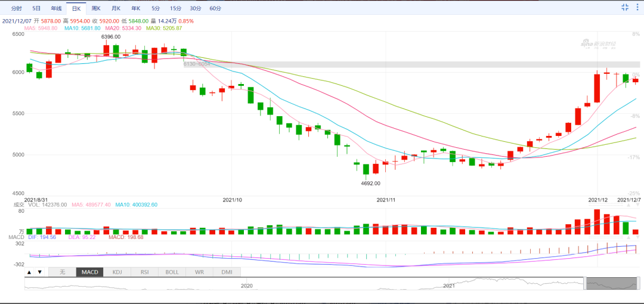Viewport: 644px width, 304px height.
Task: Show the 15分 fifteen-minute chart
Action: click(x=175, y=8)
